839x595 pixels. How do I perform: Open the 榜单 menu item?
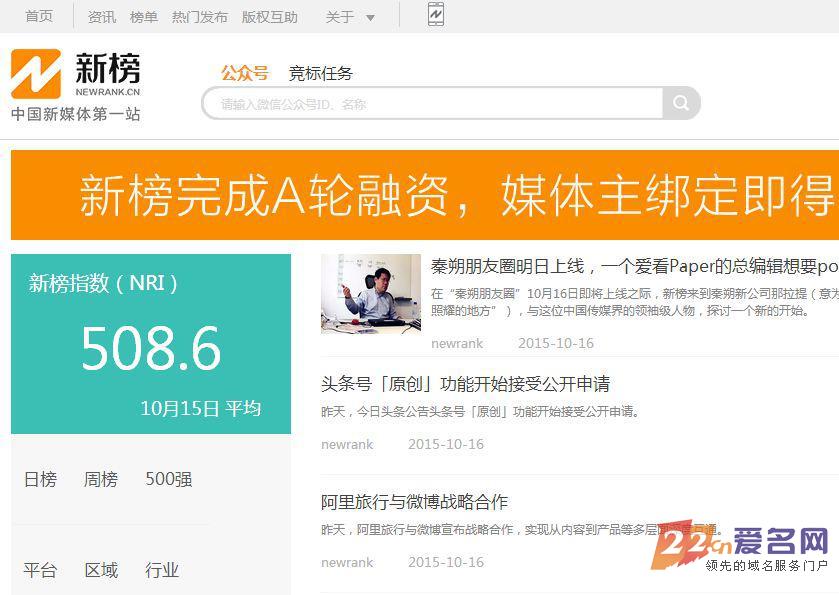[143, 16]
